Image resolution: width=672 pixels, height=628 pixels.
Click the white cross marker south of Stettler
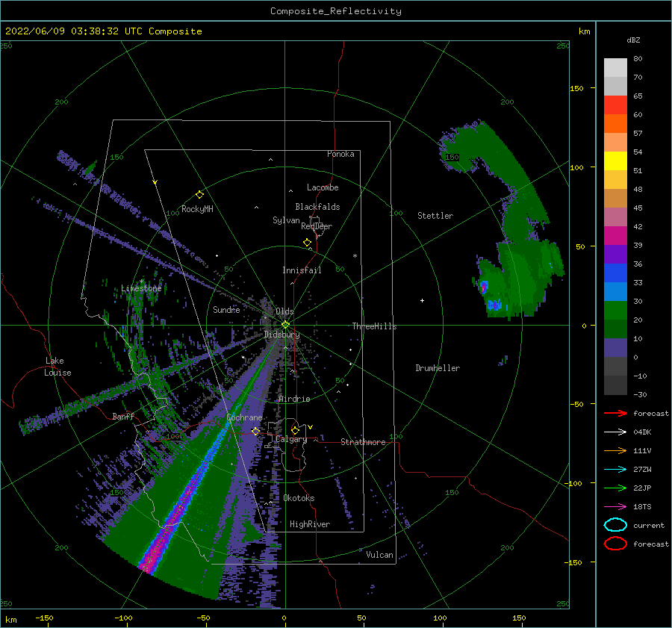point(422,300)
